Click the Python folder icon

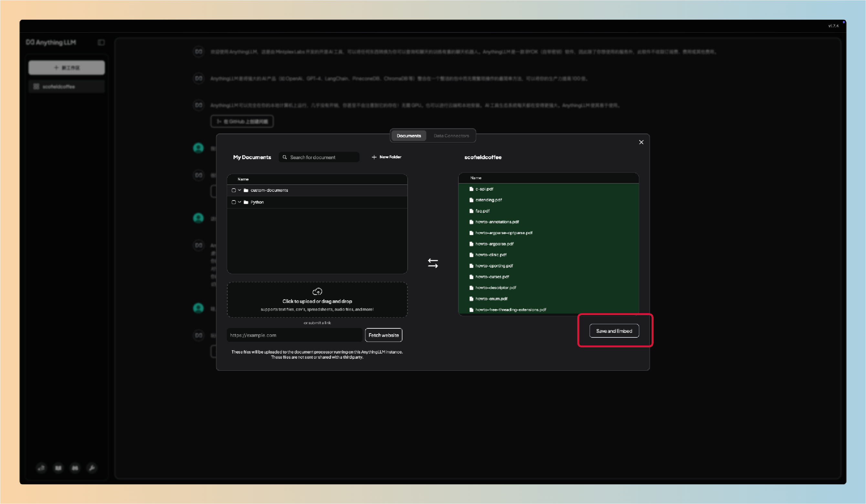246,202
